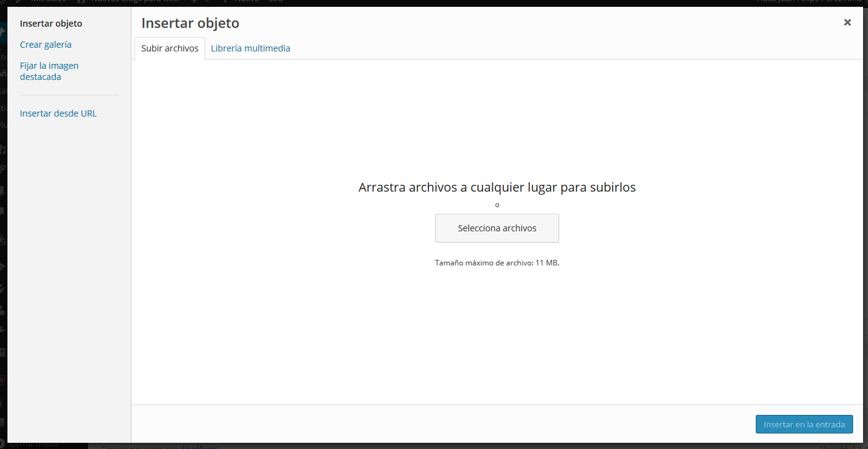The width and height of the screenshot is (868, 449).
Task: Switch to the Librería multimedia tab
Action: (x=250, y=48)
